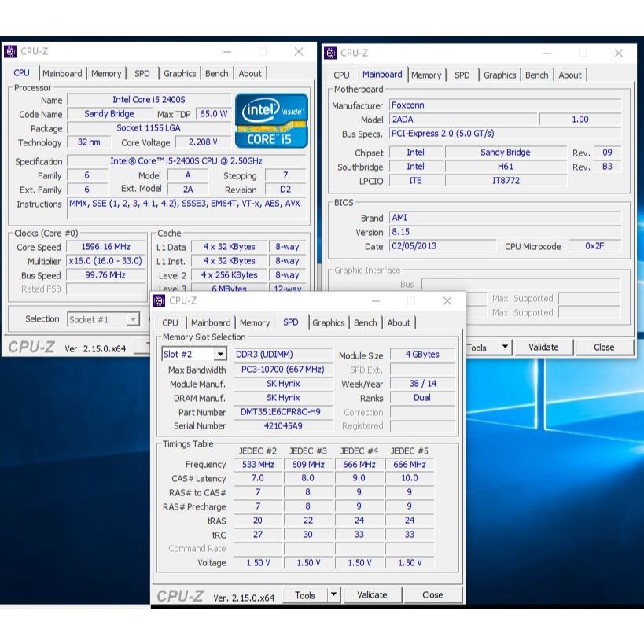Open Tools dropdown arrow in Mainboard window
The width and height of the screenshot is (644, 644).
click(505, 347)
